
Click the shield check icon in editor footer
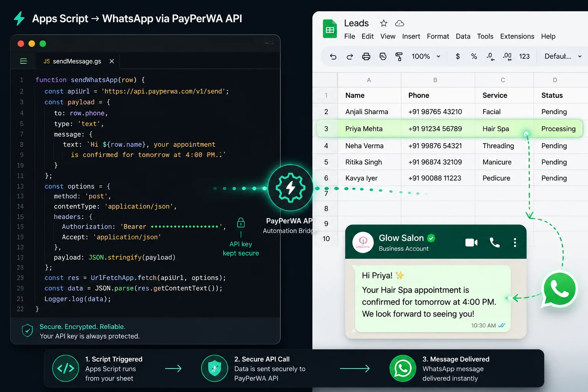[x=27, y=331]
